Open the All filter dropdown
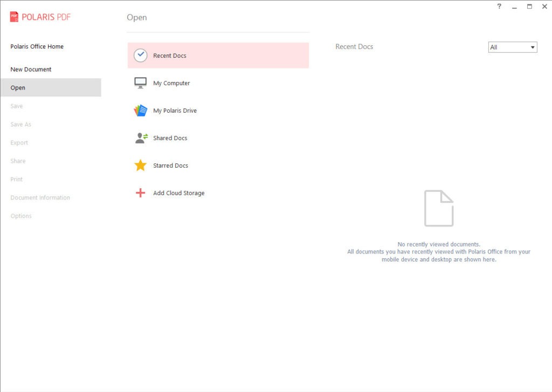Viewport: 552px width, 392px height. point(513,47)
